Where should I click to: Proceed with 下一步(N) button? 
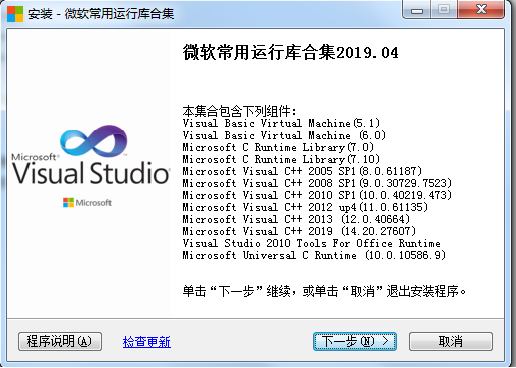[x=355, y=341]
